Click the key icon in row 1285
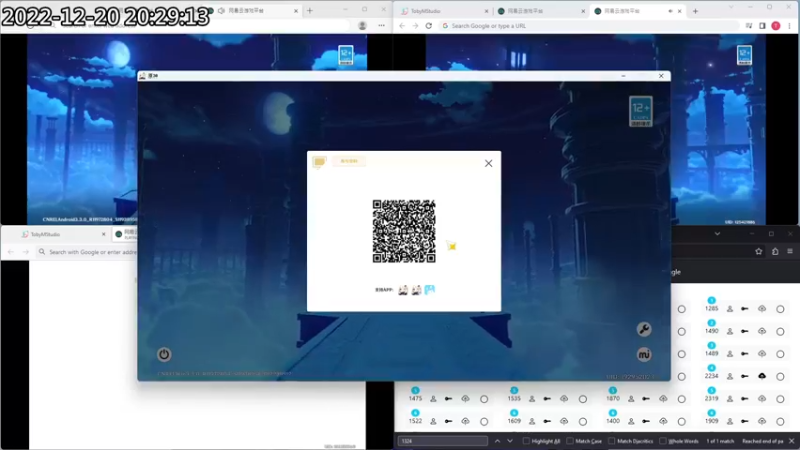800x450 pixels. tap(745, 309)
